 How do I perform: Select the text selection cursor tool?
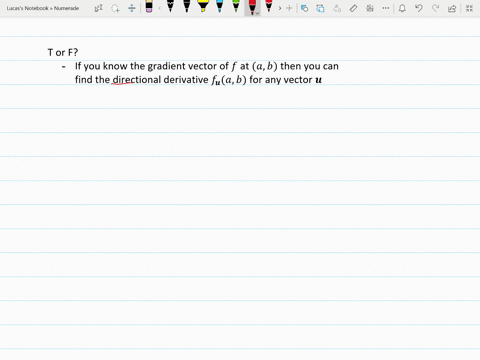98,8
